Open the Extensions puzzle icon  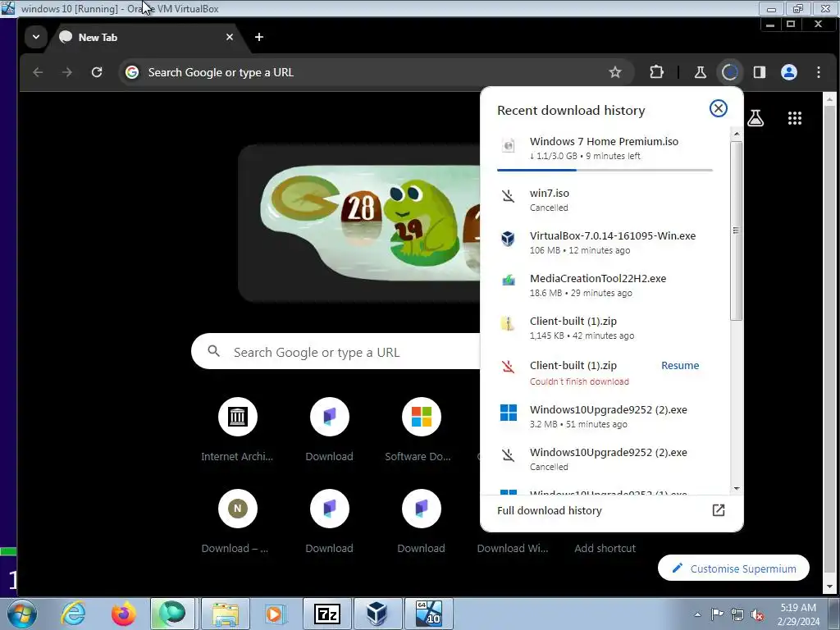656,72
